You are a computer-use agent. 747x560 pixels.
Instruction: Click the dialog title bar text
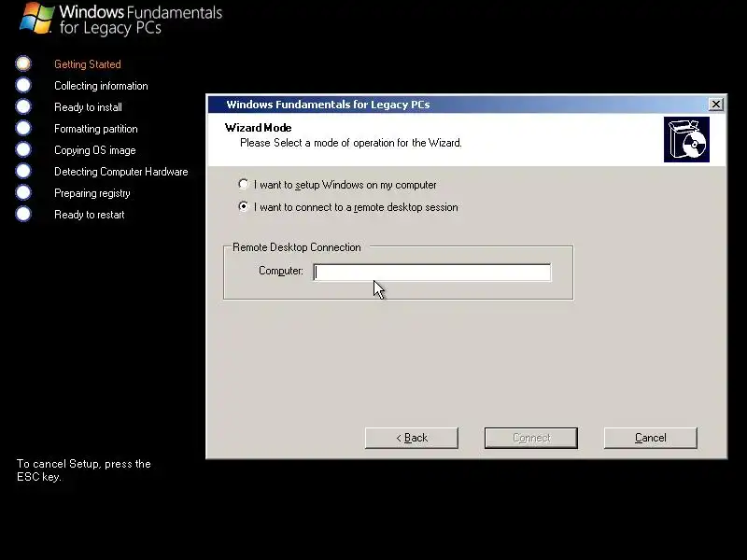pyautogui.click(x=328, y=105)
